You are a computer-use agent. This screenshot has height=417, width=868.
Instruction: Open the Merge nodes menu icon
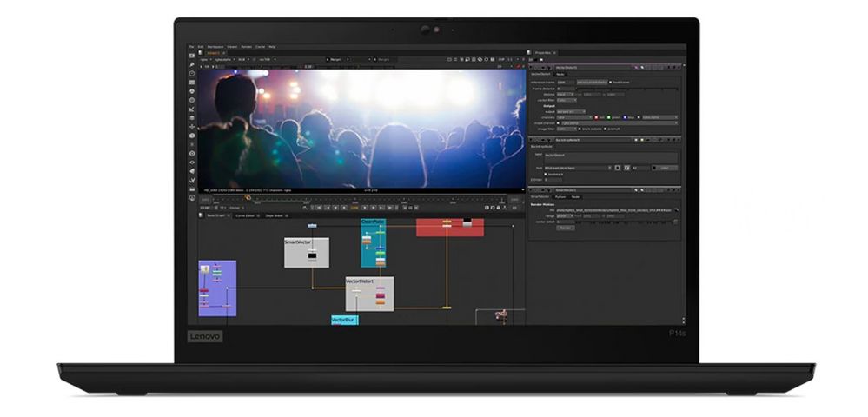192,118
